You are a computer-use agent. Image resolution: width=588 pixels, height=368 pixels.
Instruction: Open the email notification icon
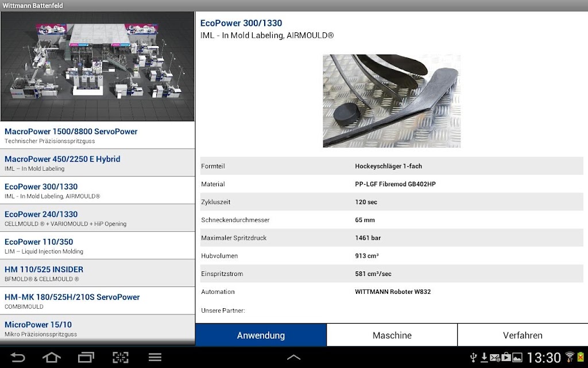click(494, 357)
